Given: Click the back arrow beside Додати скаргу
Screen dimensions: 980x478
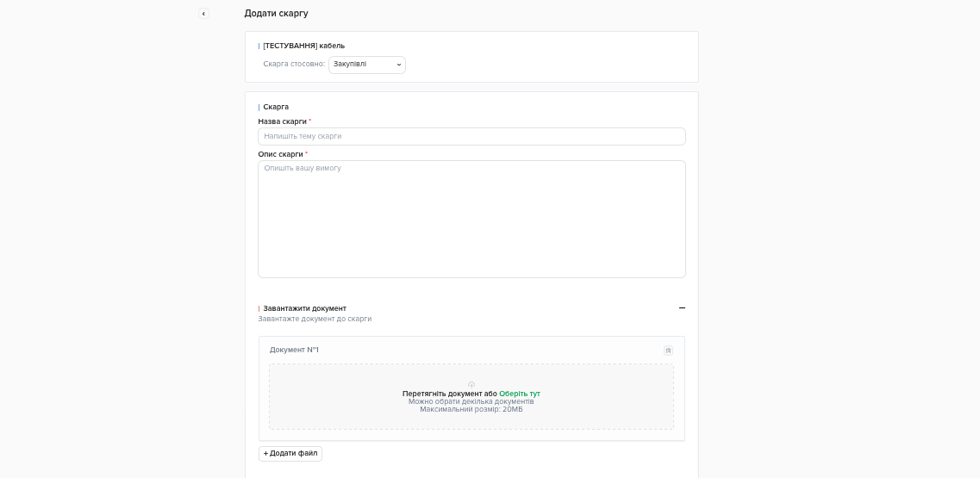Looking at the screenshot, I should pos(203,14).
